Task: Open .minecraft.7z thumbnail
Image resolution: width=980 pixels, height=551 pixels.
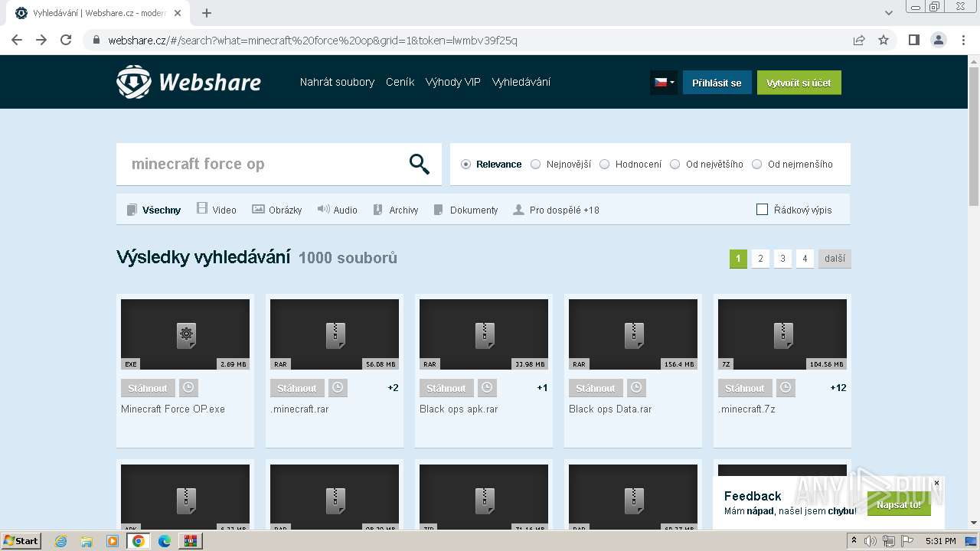Action: [x=782, y=334]
